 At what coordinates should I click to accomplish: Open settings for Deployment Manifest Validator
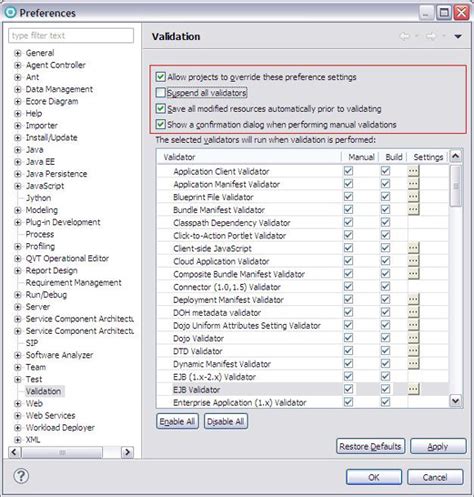(x=413, y=299)
